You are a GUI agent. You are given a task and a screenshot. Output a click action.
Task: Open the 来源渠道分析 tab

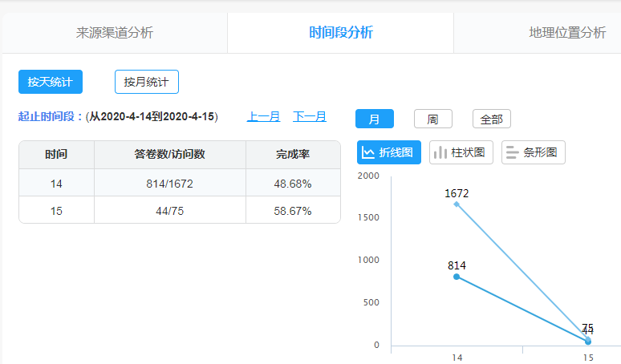115,33
